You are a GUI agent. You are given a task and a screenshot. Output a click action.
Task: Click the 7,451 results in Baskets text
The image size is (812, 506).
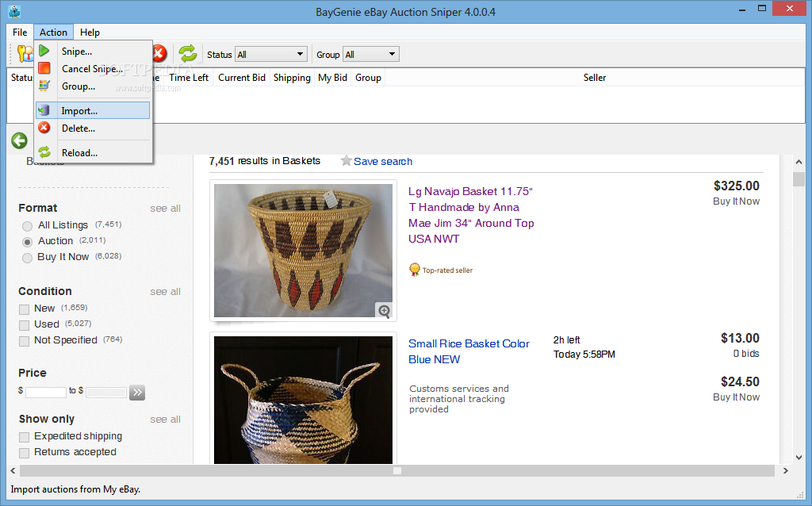pyautogui.click(x=265, y=161)
